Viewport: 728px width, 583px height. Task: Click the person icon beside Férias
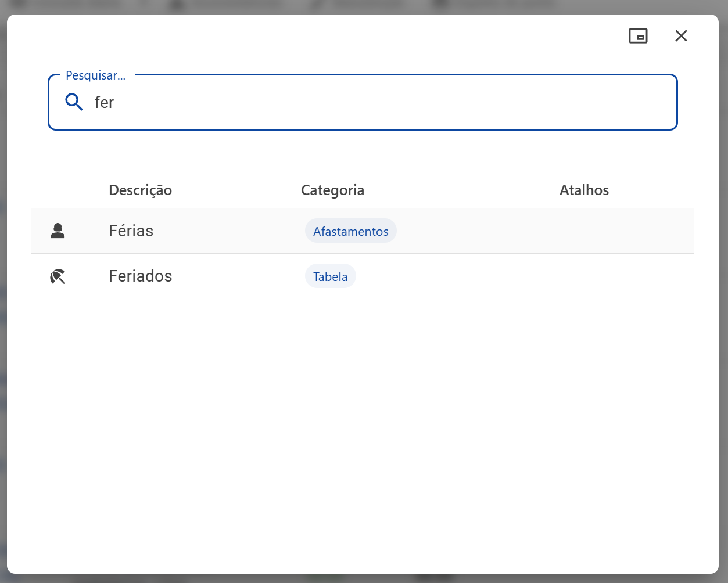pyautogui.click(x=58, y=231)
